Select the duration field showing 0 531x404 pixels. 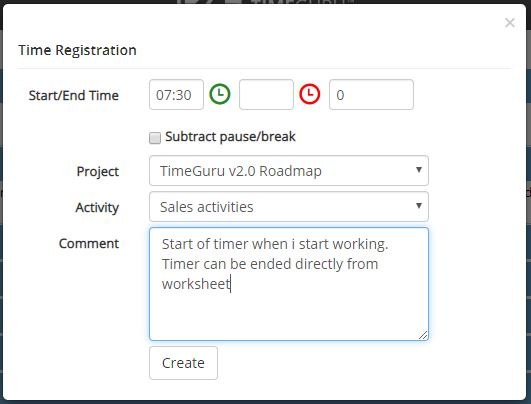371,94
